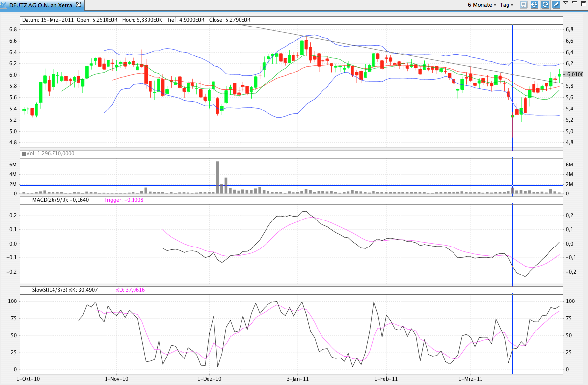Screen dimensions: 588x385
Task: Select the DEUTZ AG O.N. an Xetra tab
Action: tap(40, 5)
